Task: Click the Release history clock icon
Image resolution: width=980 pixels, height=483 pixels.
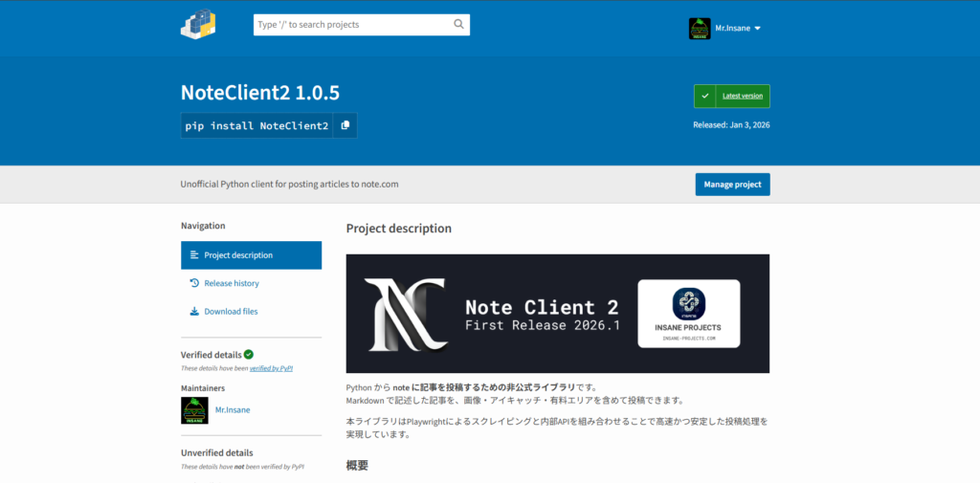Action: tap(194, 283)
